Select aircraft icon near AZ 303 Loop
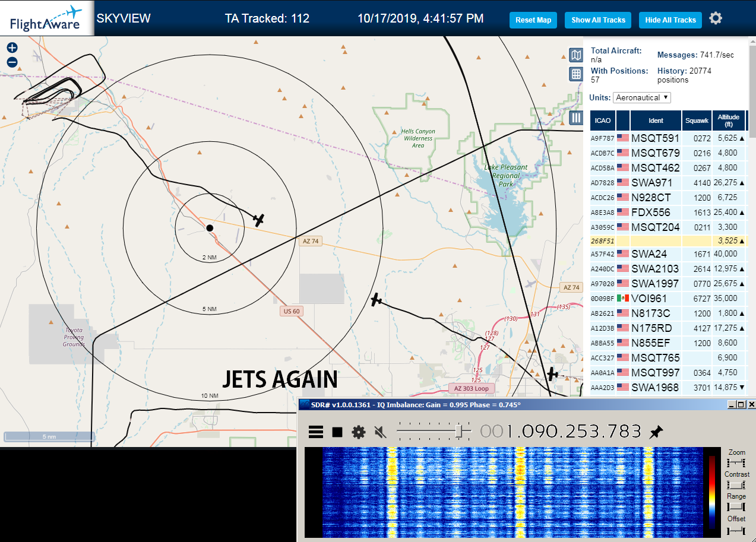This screenshot has height=542, width=756. (x=552, y=374)
